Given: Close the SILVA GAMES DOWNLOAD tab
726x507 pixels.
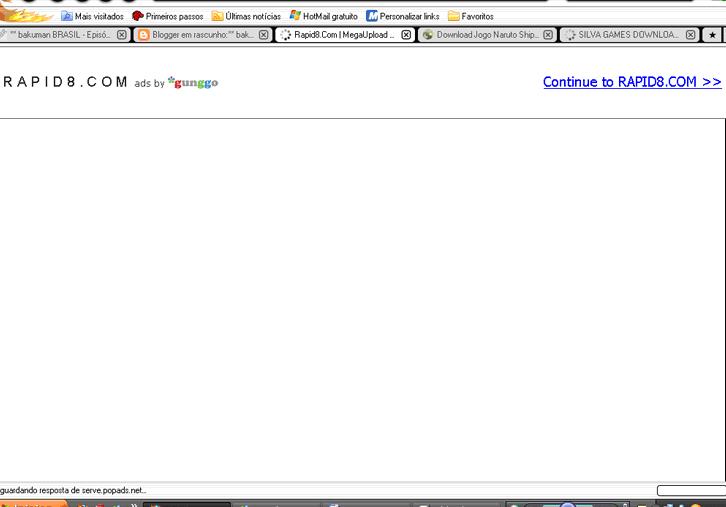Looking at the screenshot, I should (x=690, y=35).
